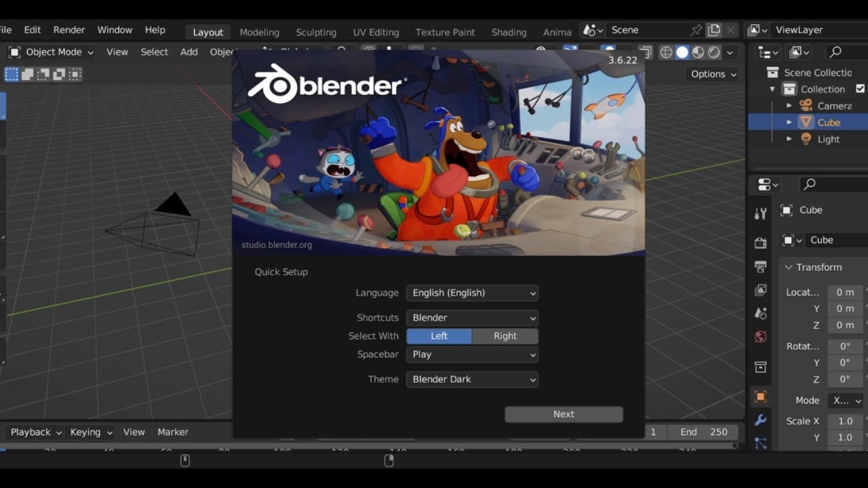The height and width of the screenshot is (488, 868).
Task: Click the properties editor search field
Action: click(x=833, y=184)
